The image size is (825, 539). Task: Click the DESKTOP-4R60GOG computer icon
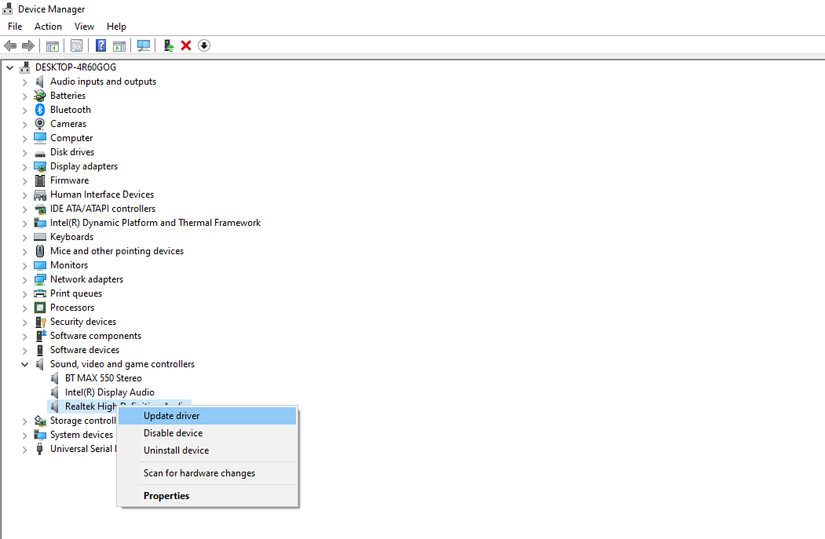(25, 67)
